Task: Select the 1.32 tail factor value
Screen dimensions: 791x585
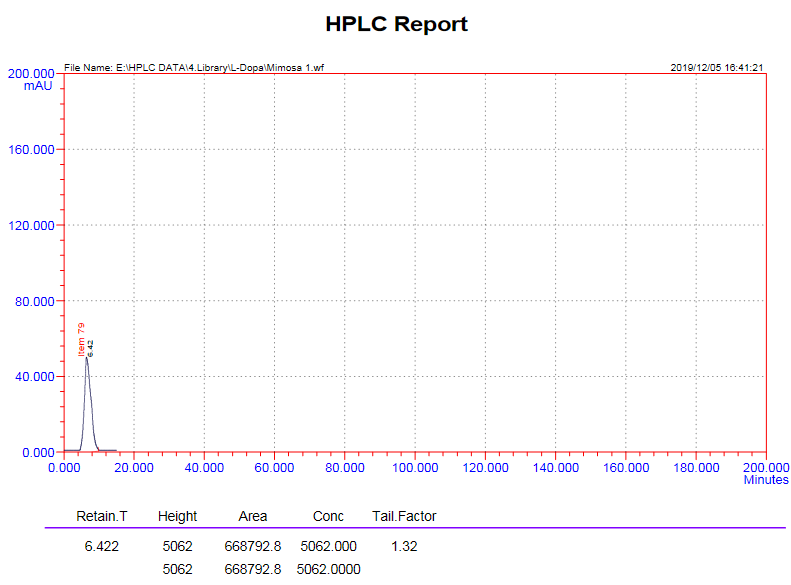Action: [404, 547]
